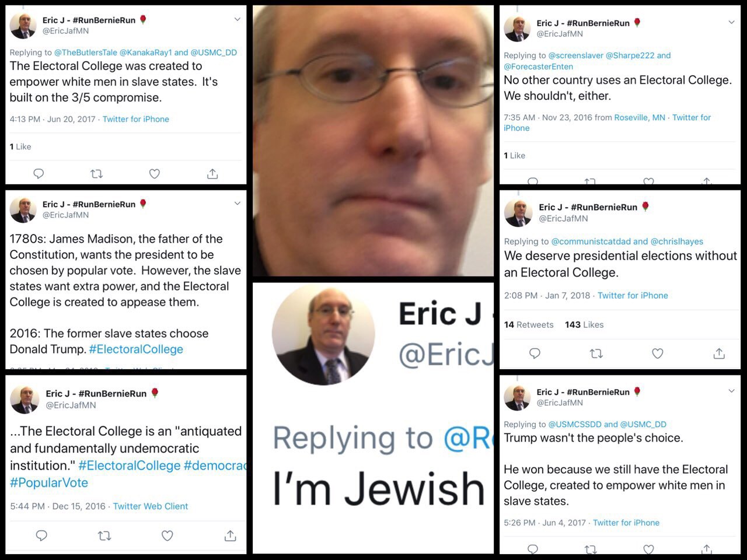
Task: Like the 3/5 compromise tweet
Action: tap(155, 173)
